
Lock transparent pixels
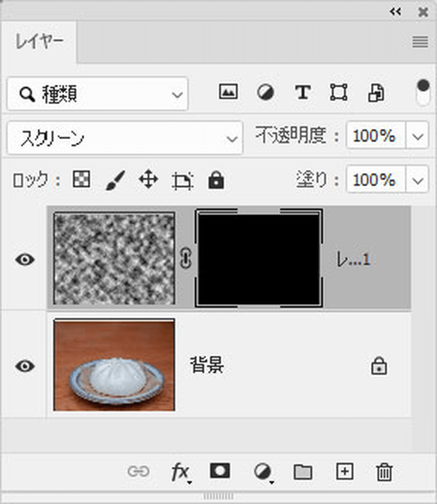tap(81, 179)
